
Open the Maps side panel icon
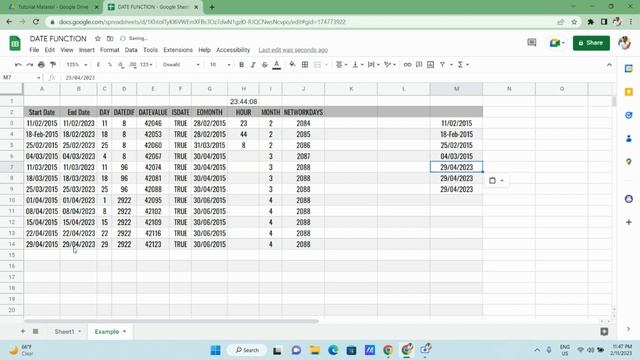tap(629, 162)
